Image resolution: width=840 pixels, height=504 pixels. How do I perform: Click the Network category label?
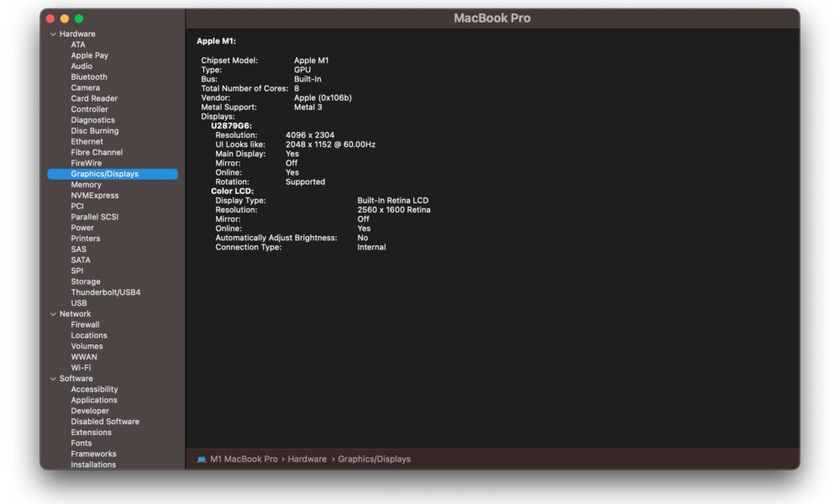[75, 314]
